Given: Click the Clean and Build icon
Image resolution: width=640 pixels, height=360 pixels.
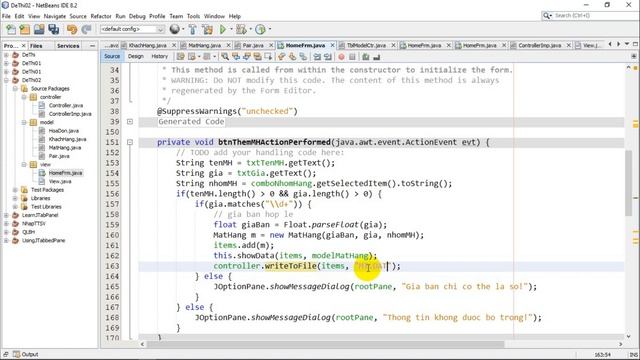Looking at the screenshot, I should [207, 29].
